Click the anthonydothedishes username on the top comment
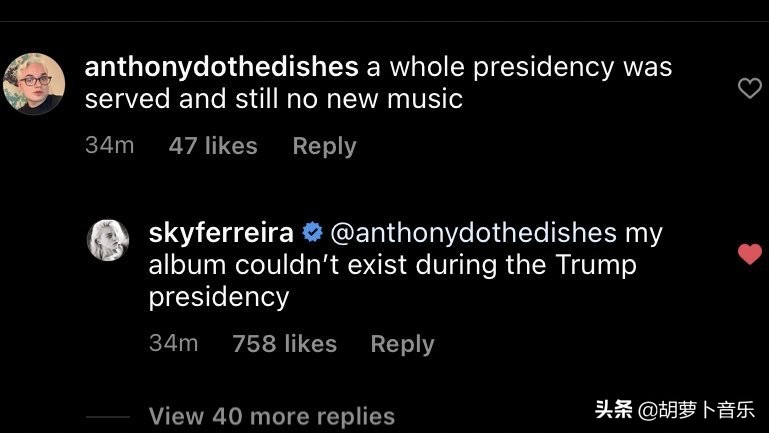This screenshot has height=433, width=769. [x=221, y=67]
